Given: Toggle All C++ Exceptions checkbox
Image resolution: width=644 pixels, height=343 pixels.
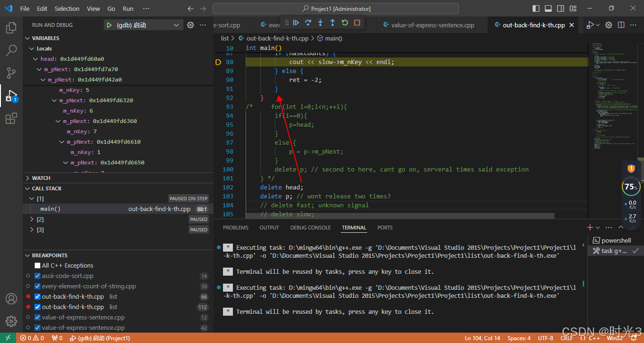Looking at the screenshot, I should (38, 265).
